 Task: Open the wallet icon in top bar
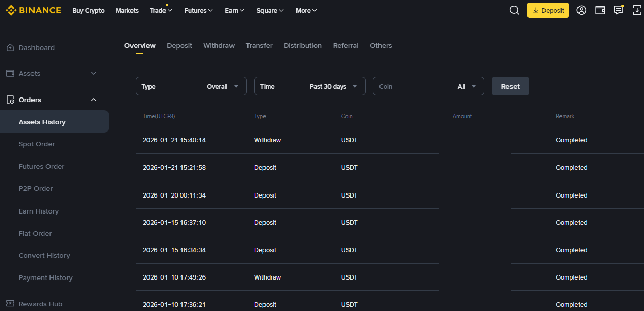pos(600,10)
